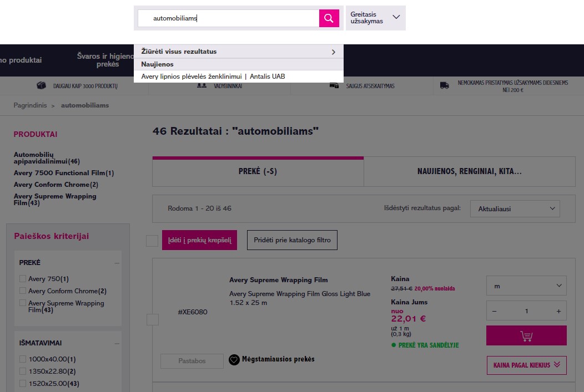This screenshot has height=392, width=584.
Task: Check Avery Supreme Wrapping Film filter checkbox
Action: 23,303
